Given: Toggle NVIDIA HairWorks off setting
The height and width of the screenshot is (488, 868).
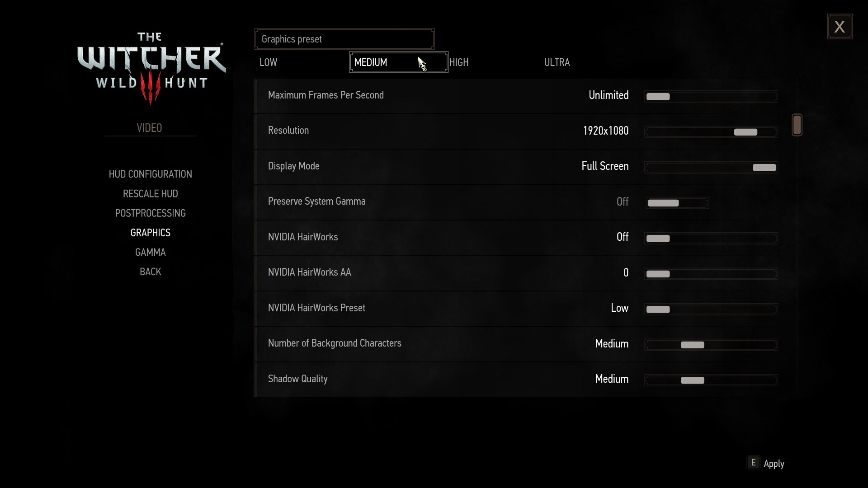Looking at the screenshot, I should 658,237.
